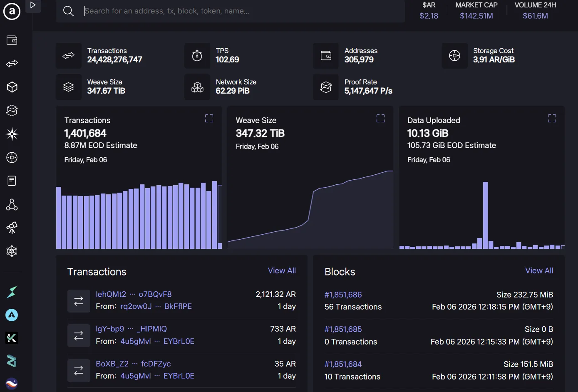Click the Arweave logo in the sidebar
The image size is (578, 392).
[12, 12]
